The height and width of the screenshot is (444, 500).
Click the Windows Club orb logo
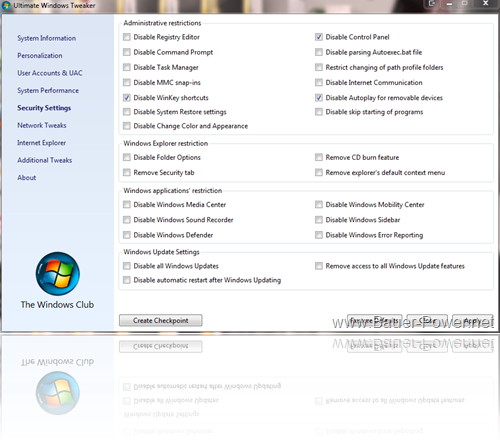[x=58, y=274]
